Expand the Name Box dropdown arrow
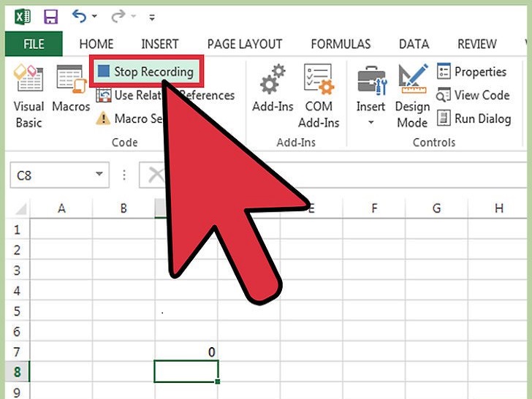Viewport: 532px width, 399px height. (99, 175)
